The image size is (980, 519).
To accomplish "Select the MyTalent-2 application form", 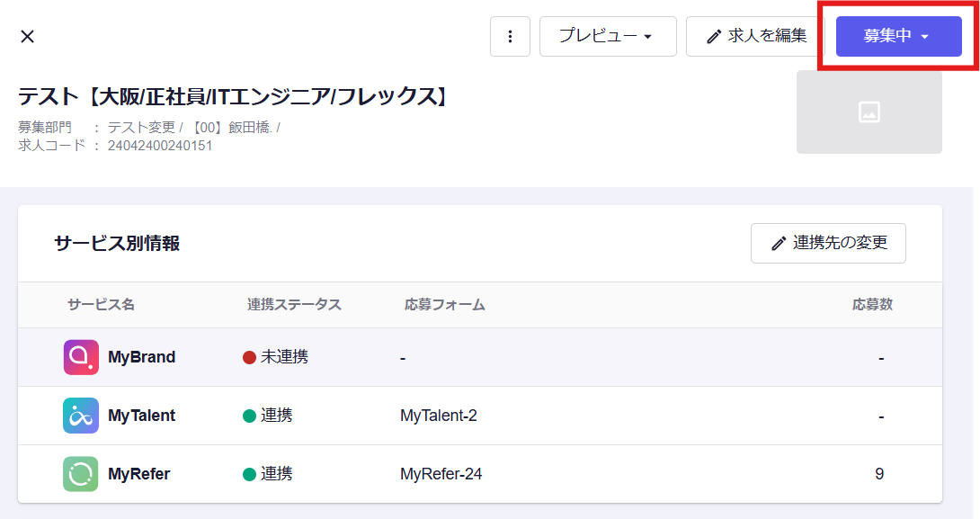I will coord(438,416).
